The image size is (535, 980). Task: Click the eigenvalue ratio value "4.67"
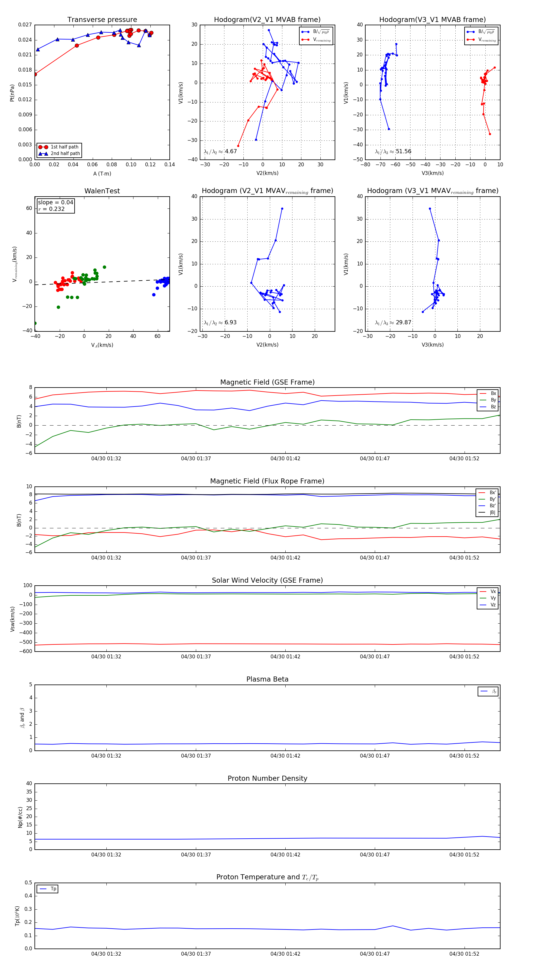click(231, 151)
